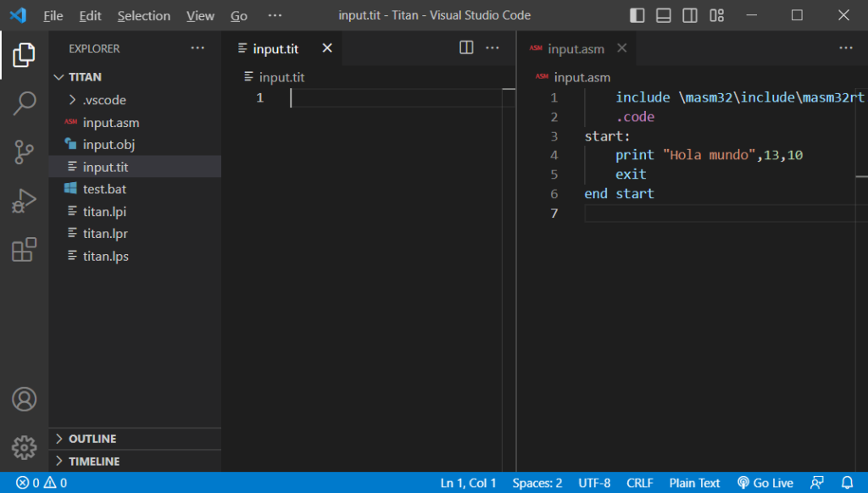
Task: Toggle the secondary side bar layout icon
Action: (690, 15)
